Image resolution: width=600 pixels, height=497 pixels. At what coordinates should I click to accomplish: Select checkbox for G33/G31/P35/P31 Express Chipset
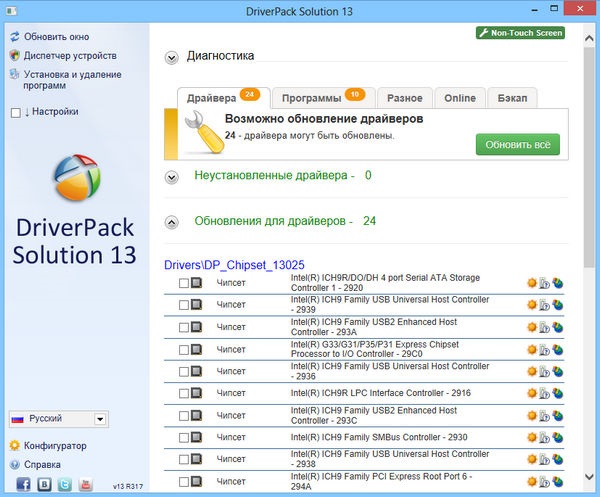(184, 349)
